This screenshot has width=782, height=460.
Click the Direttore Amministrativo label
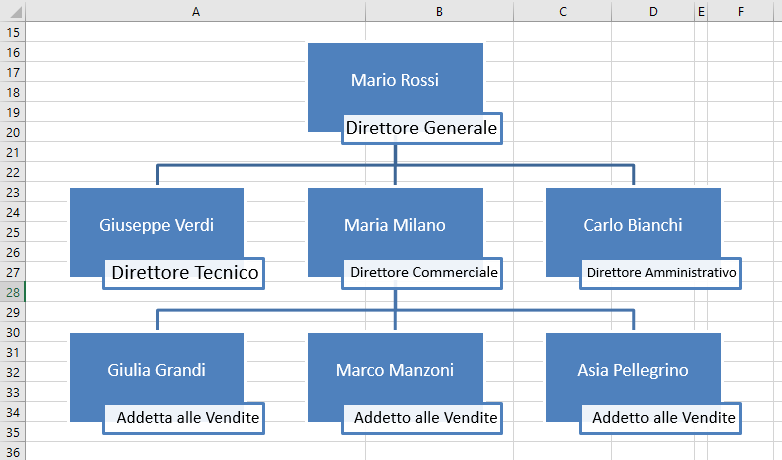660,273
